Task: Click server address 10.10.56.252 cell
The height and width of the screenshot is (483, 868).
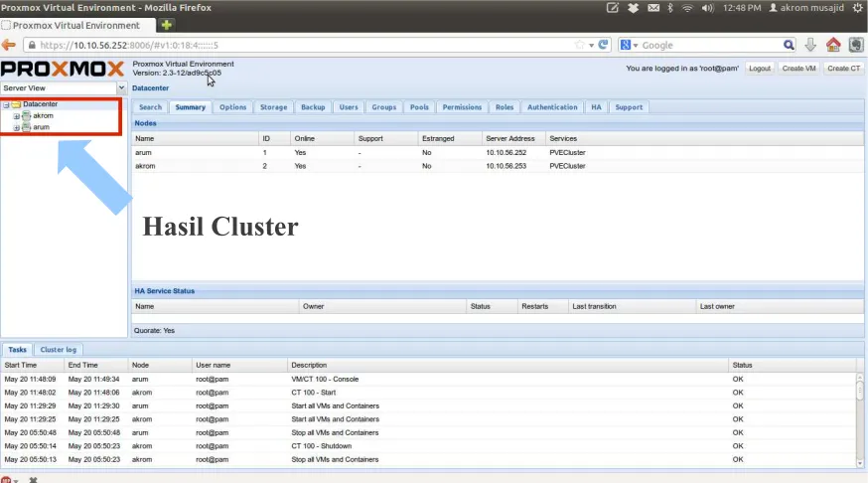Action: (x=506, y=152)
